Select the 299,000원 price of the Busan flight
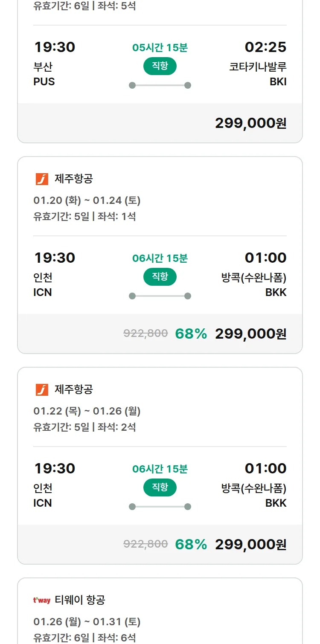The image size is (320, 644). pyautogui.click(x=250, y=123)
